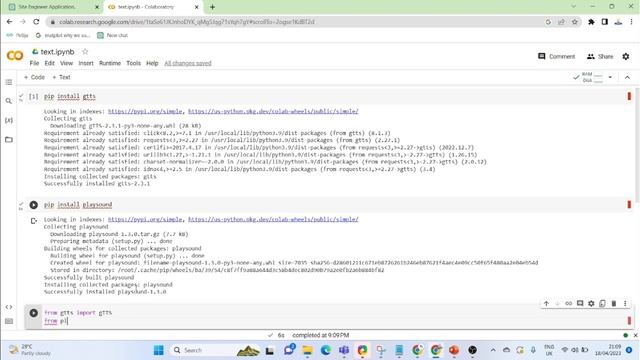Add a new Code cell

34,77
